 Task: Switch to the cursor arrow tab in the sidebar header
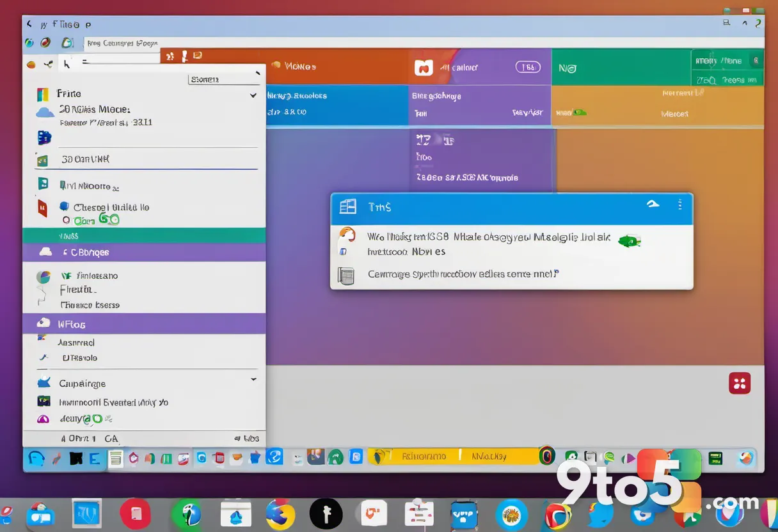click(x=67, y=64)
